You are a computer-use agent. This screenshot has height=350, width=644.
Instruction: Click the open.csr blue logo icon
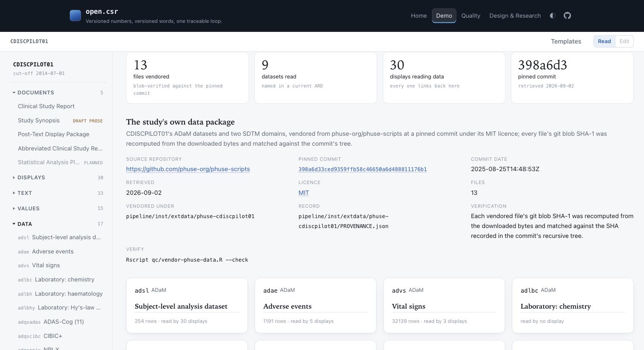[x=75, y=16]
